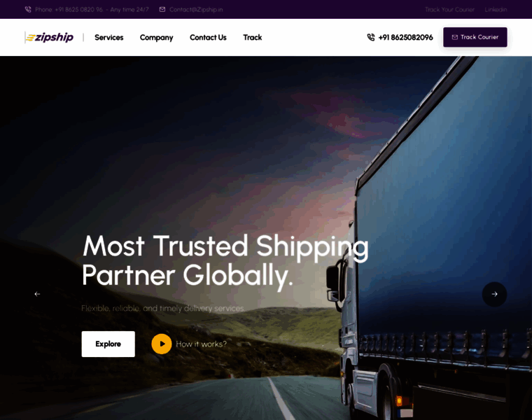Click the envelope icon inside Track Courier button
This screenshot has height=420, width=532.
(x=454, y=37)
